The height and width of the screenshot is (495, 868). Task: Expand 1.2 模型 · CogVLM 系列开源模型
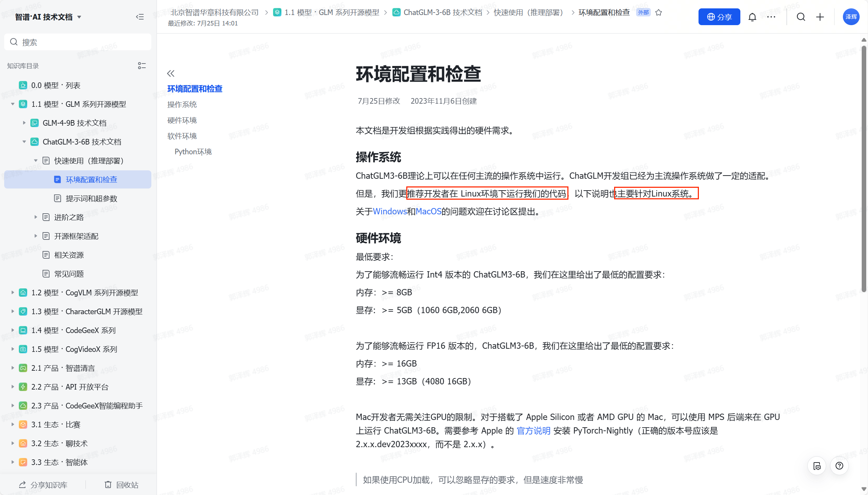tap(13, 293)
